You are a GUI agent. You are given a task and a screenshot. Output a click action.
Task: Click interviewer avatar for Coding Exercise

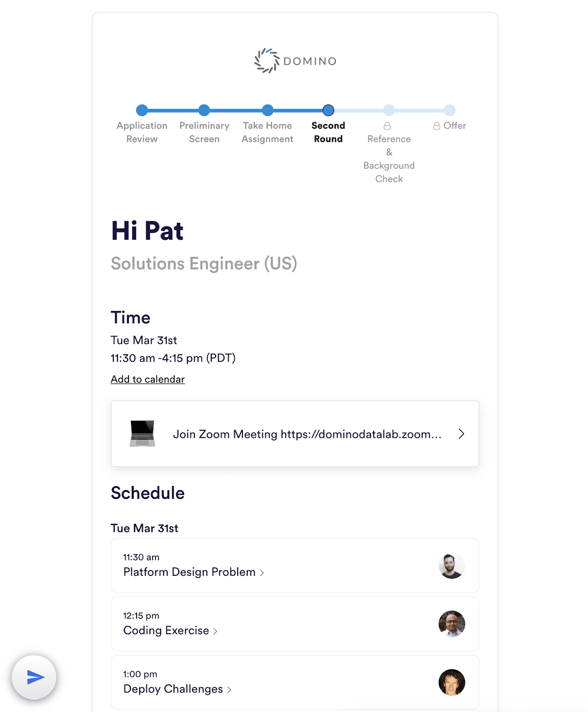(452, 624)
